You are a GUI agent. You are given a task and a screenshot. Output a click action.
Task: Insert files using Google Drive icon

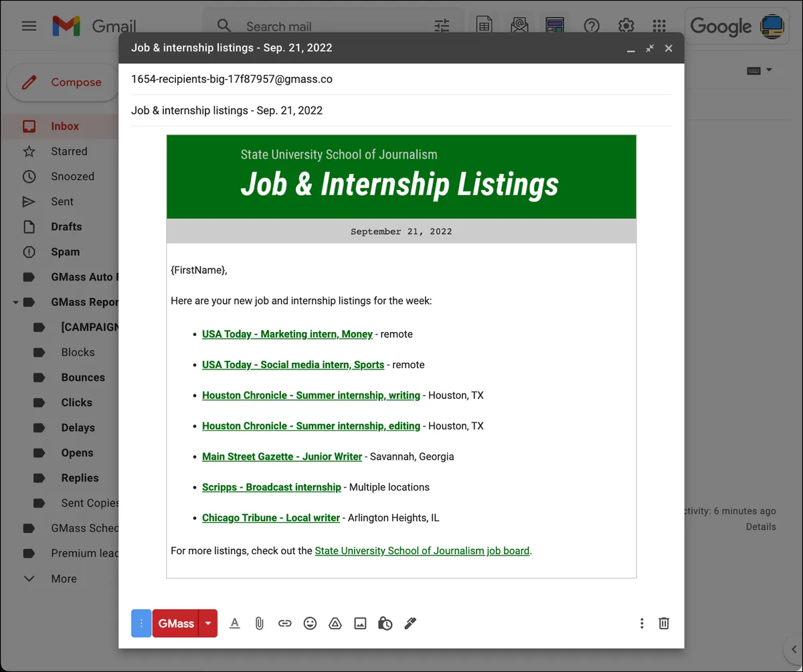pos(335,623)
